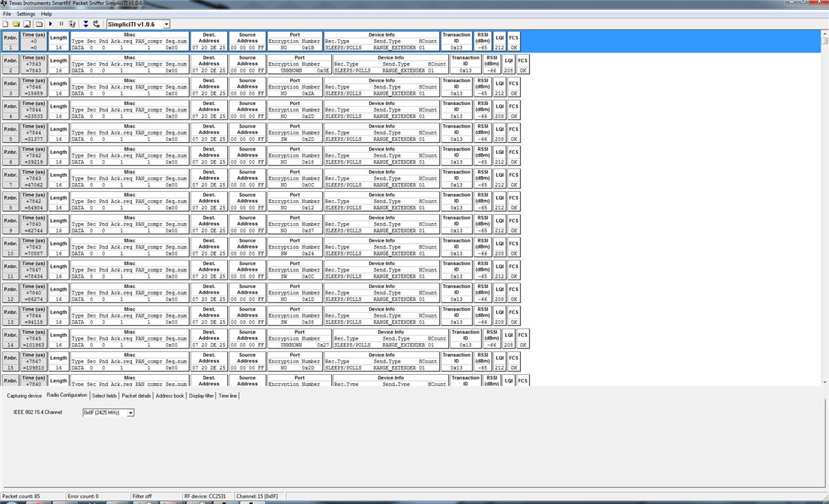This screenshot has width=829, height=504.
Task: Select the Radio Configuration tab
Action: click(67, 395)
